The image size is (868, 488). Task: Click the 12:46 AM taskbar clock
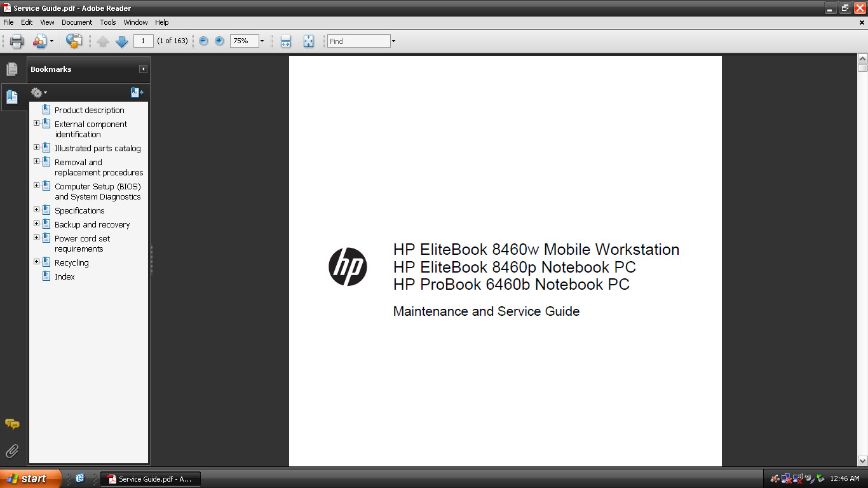[844, 478]
